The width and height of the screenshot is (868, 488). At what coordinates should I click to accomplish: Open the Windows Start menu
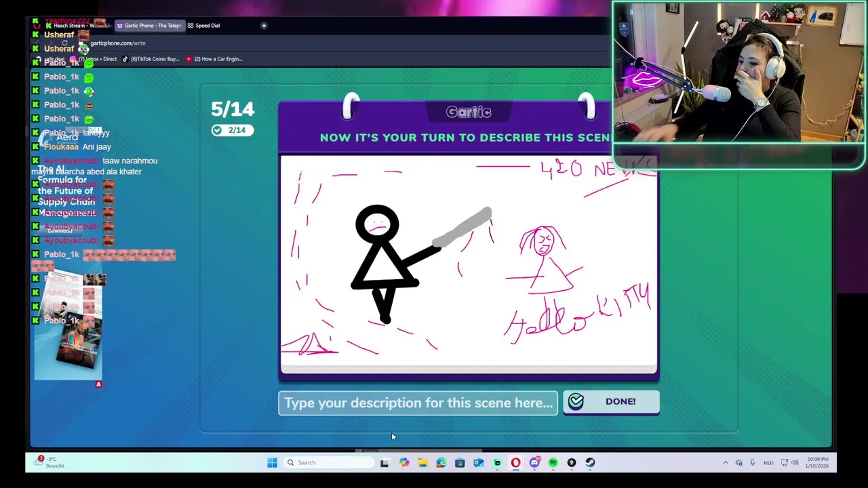click(x=272, y=463)
